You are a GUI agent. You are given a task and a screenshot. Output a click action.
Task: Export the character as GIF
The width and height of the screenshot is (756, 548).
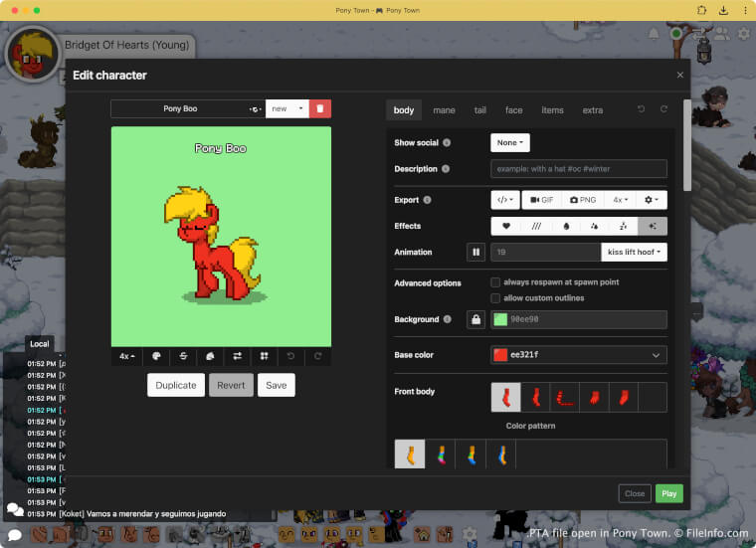(x=541, y=200)
